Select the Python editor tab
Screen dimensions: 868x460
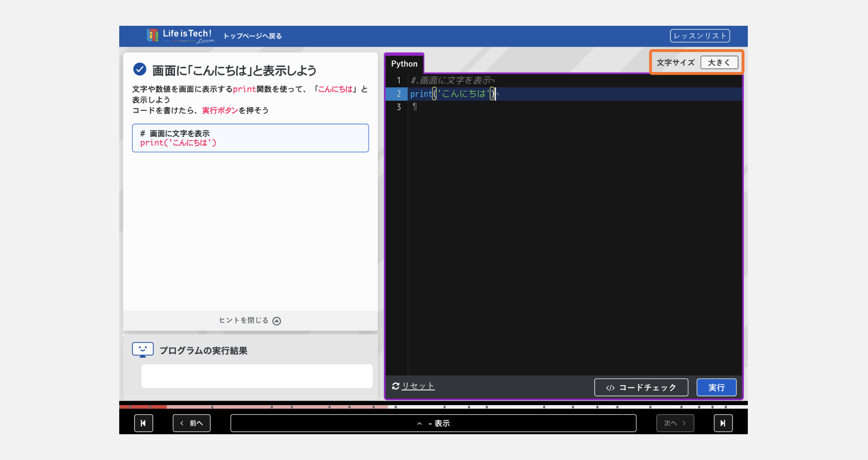(404, 63)
